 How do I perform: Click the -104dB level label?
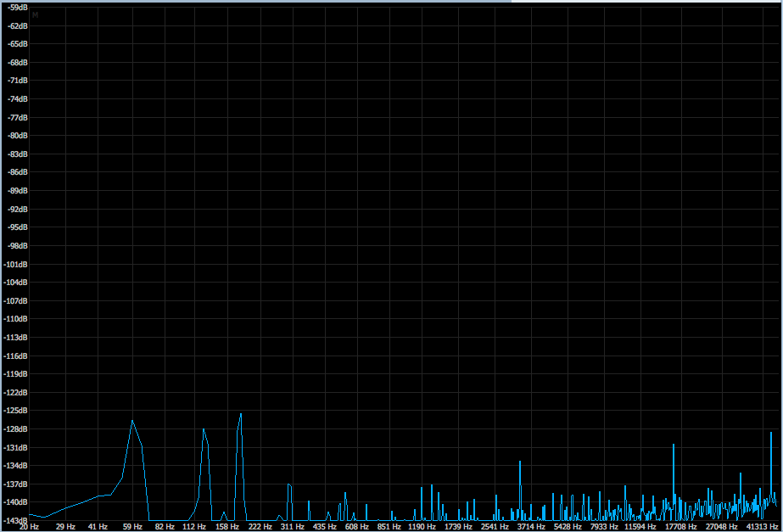click(16, 283)
